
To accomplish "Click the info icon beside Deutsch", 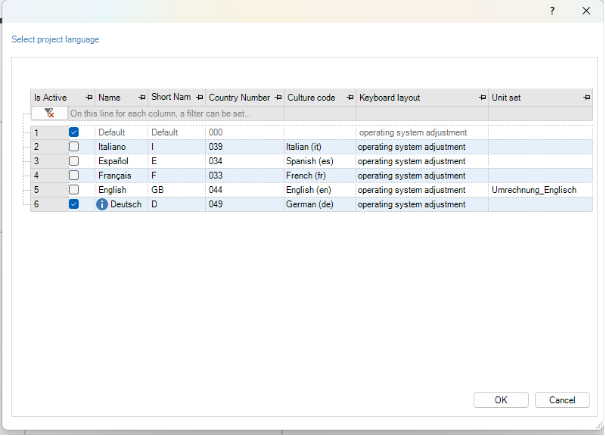I will click(x=102, y=204).
